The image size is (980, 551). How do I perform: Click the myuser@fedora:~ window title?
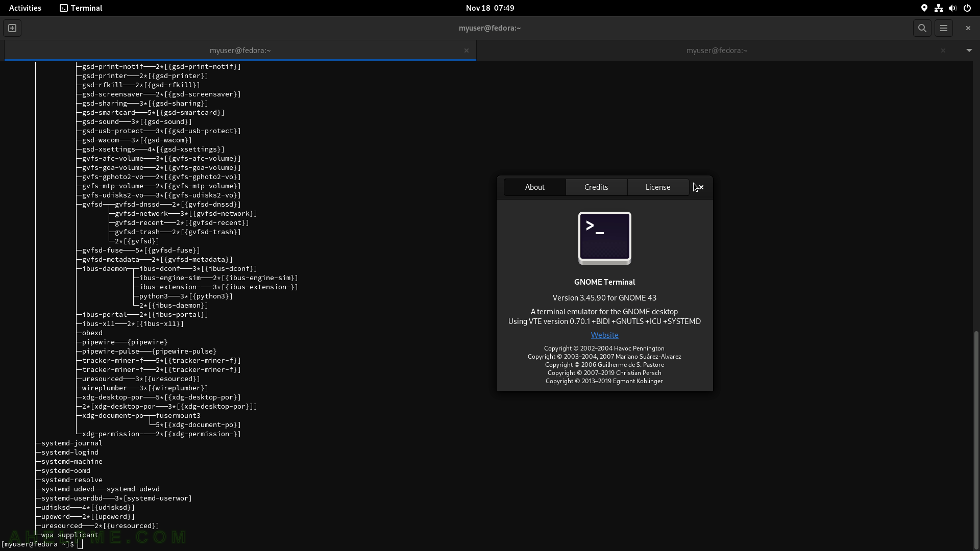point(489,28)
